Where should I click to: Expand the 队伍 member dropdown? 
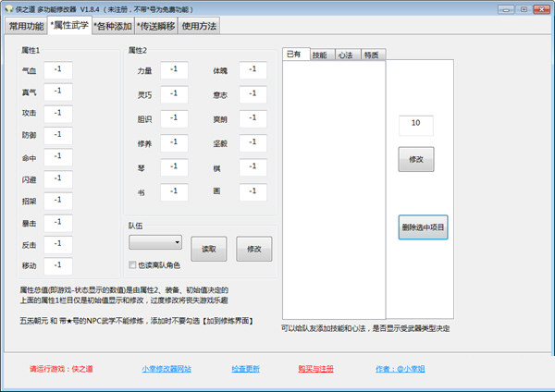click(x=155, y=242)
